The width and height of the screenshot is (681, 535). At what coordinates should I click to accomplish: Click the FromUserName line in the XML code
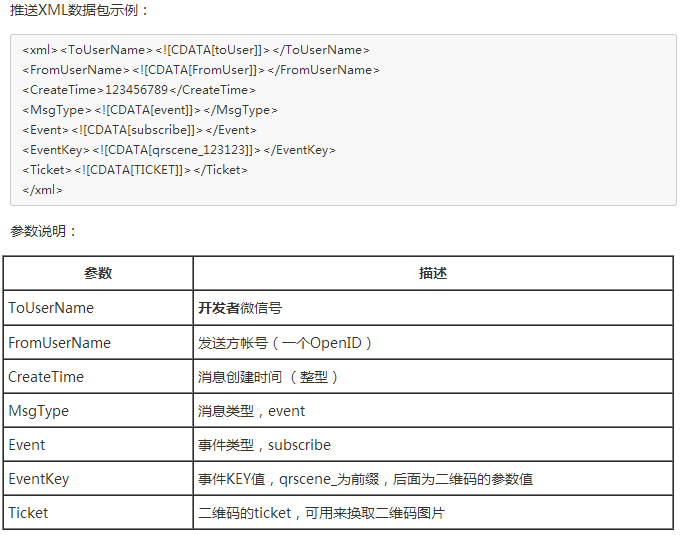(201, 70)
